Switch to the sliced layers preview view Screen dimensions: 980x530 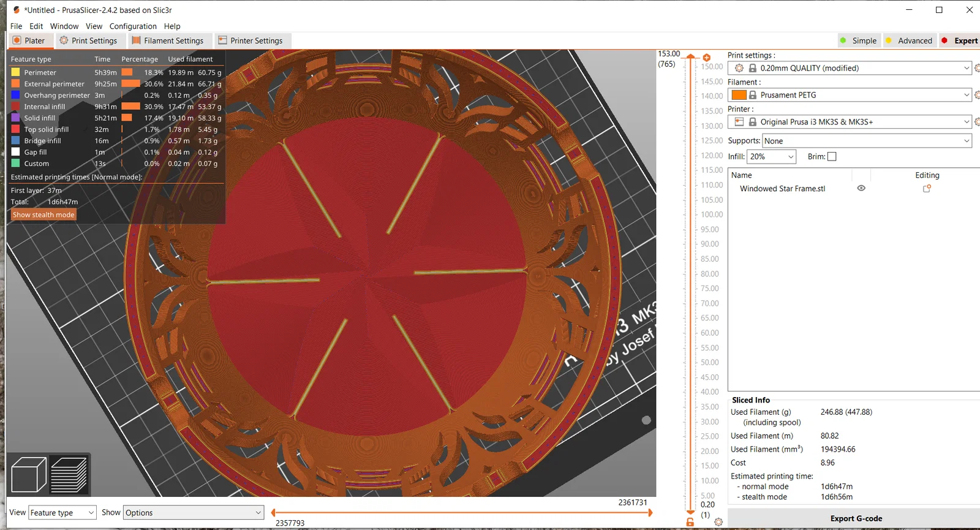pyautogui.click(x=69, y=475)
